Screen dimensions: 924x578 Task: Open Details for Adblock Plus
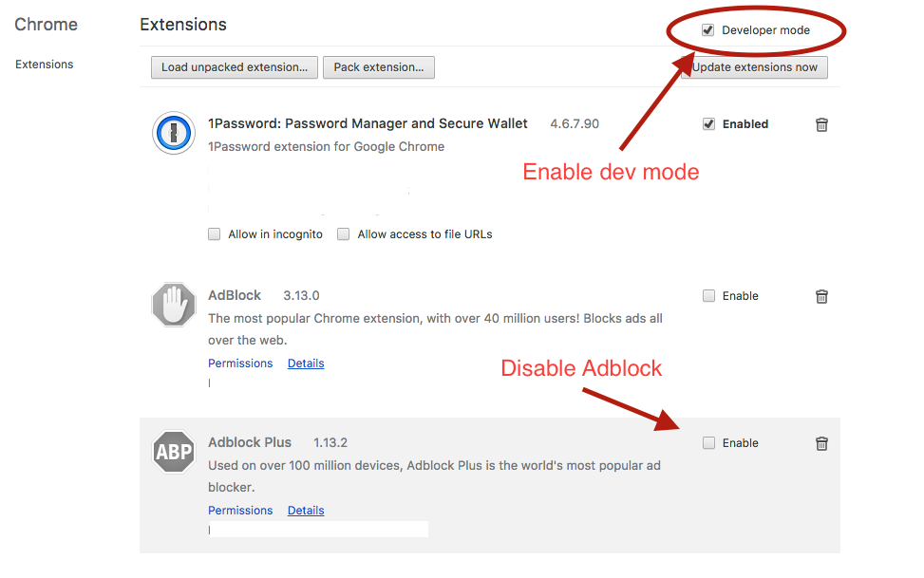click(x=305, y=510)
